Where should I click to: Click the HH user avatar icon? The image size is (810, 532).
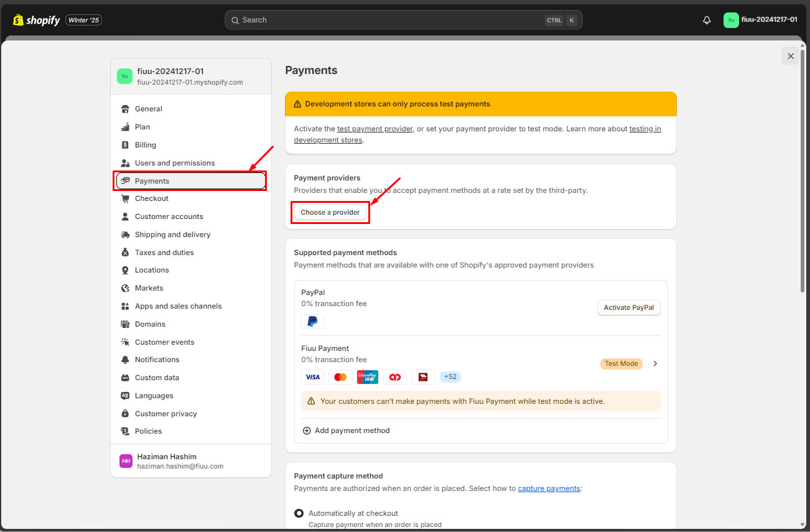click(126, 461)
